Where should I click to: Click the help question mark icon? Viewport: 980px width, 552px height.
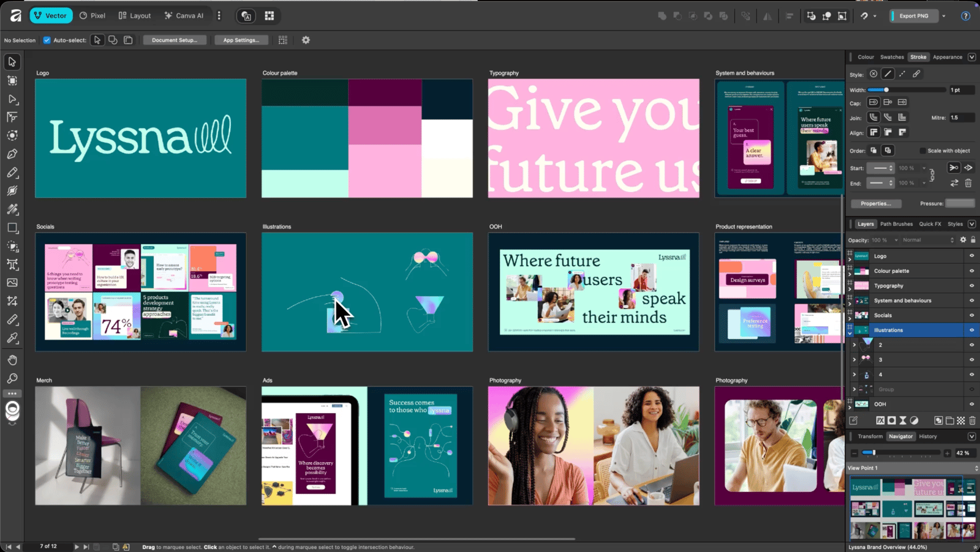coord(965,16)
